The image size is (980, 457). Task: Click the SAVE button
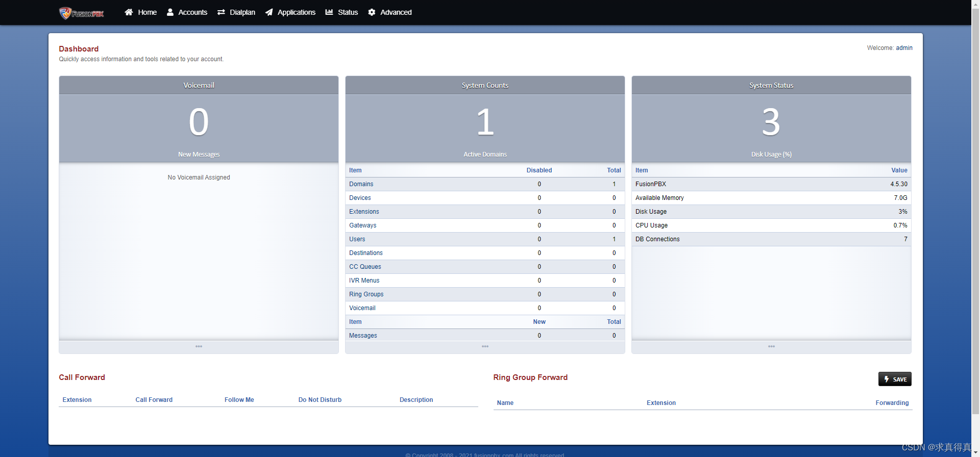(895, 379)
